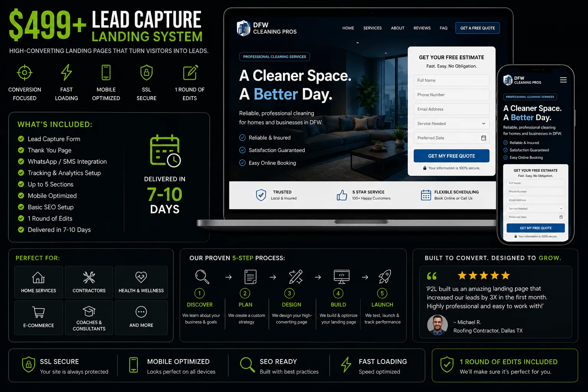Screen dimensions: 588x392
Task: Click the Preferred Date field in laptop form
Action: [451, 138]
